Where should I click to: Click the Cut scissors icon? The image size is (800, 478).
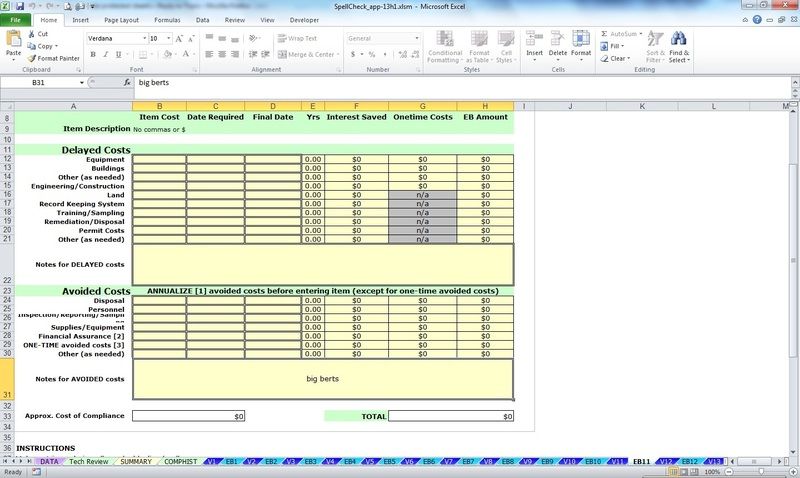coord(31,34)
